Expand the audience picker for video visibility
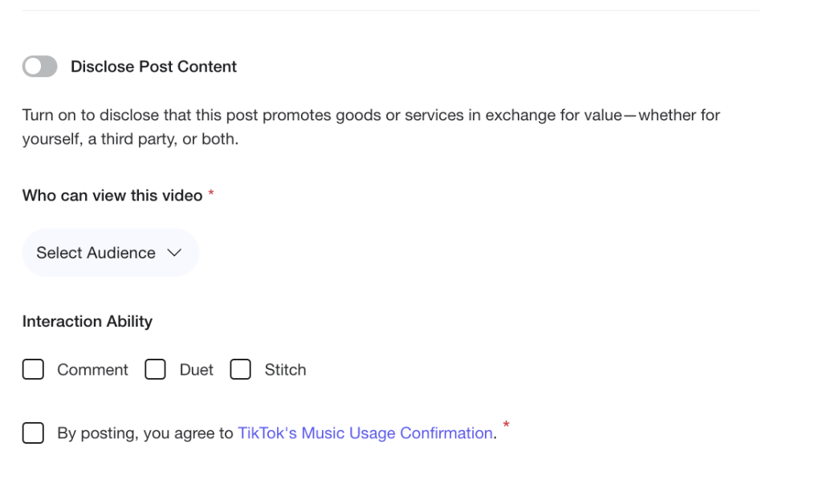The height and width of the screenshot is (504, 830). click(110, 253)
